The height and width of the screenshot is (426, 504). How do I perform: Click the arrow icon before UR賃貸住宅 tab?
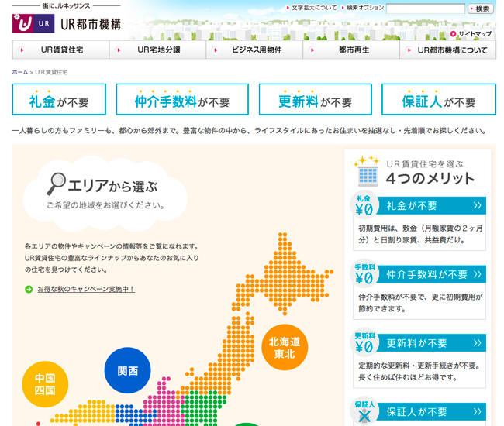[22, 50]
